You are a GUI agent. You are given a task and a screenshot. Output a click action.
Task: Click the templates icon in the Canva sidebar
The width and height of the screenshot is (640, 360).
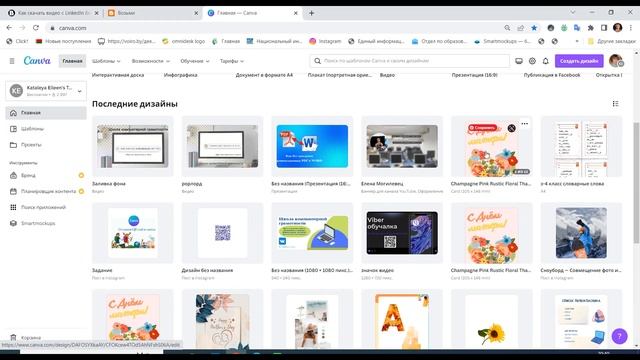coord(13,129)
